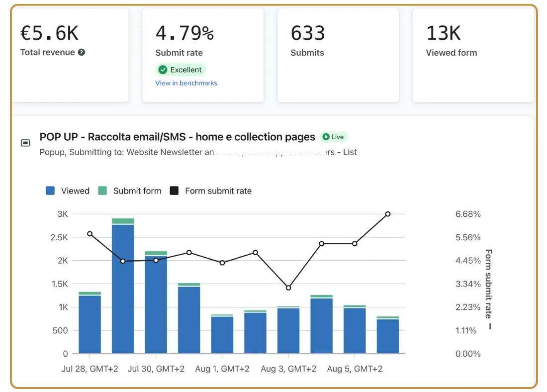Click the Jul 28, GMT+2 axis label

(90, 369)
